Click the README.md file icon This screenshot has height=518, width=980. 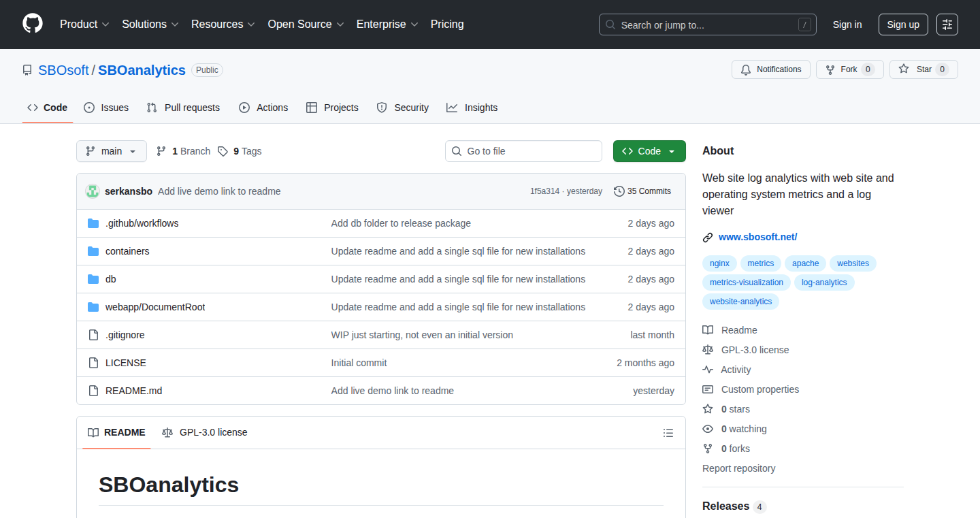coord(93,391)
